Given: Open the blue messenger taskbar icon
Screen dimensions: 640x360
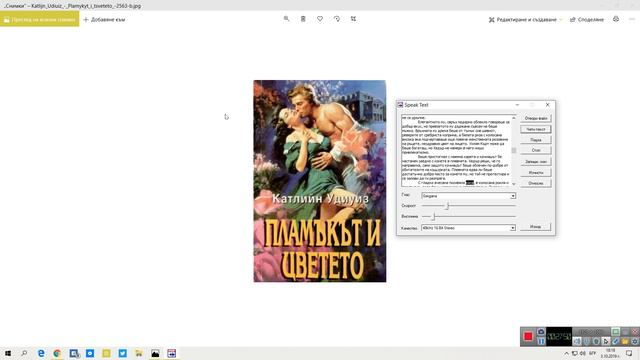Looking at the screenshot, I should [90, 353].
